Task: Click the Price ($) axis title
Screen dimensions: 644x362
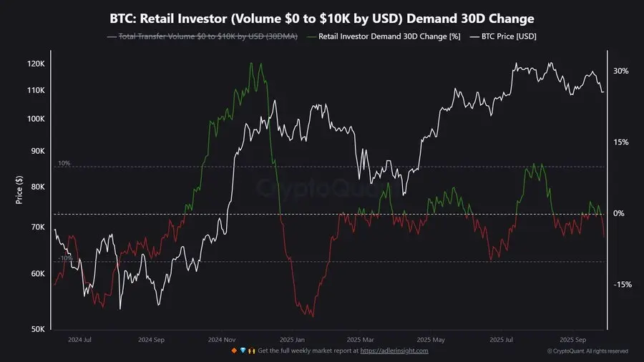Action: 19,190
